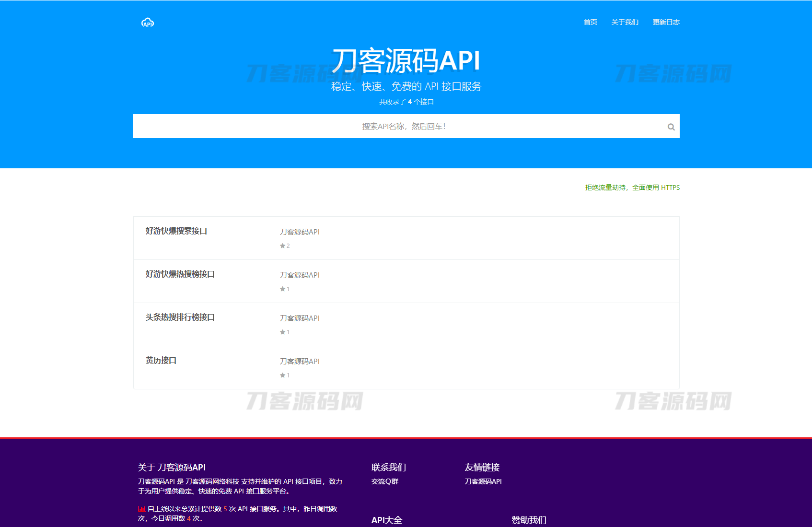Open the 关于我们 page
The image size is (812, 527).
(624, 22)
